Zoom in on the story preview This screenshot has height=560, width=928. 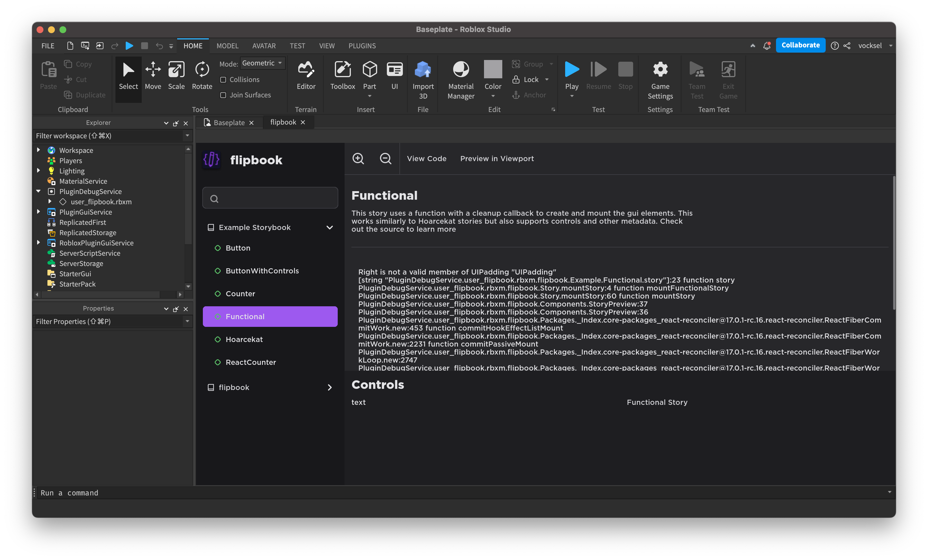pos(358,159)
